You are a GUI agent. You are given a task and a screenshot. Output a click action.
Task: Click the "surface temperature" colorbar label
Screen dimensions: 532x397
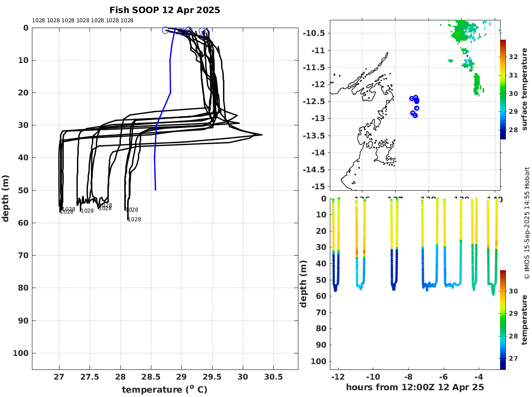(525, 89)
